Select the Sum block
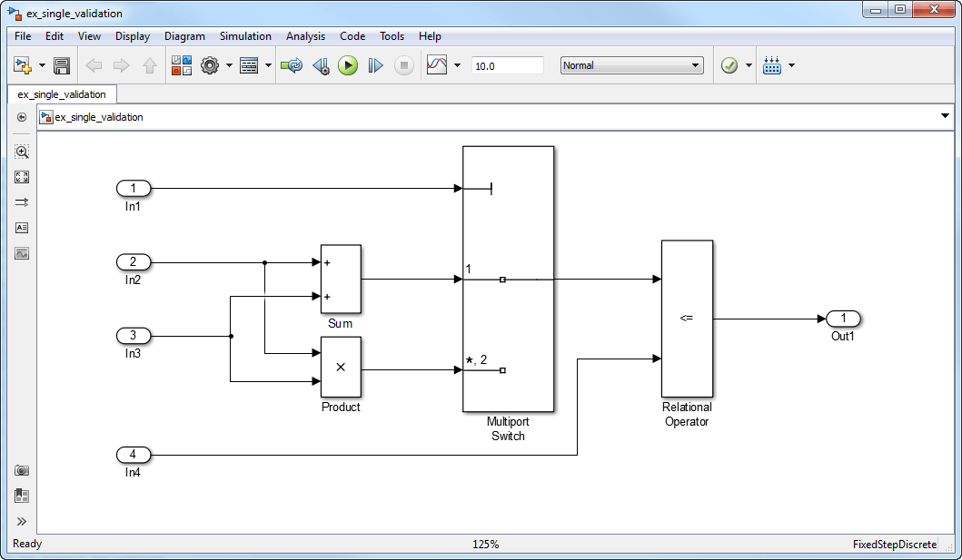 341,280
